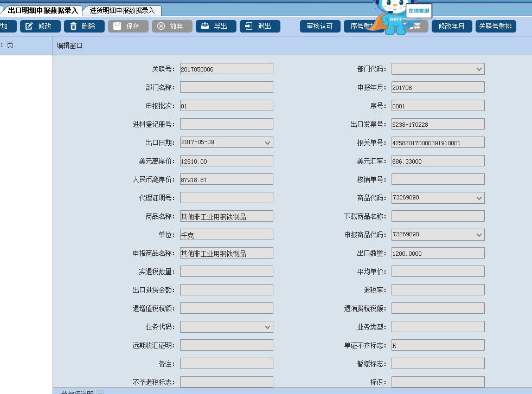Screen dimensions: 532x394
Task: Select the 出口明细申报数据录入 tab
Action: pos(42,10)
